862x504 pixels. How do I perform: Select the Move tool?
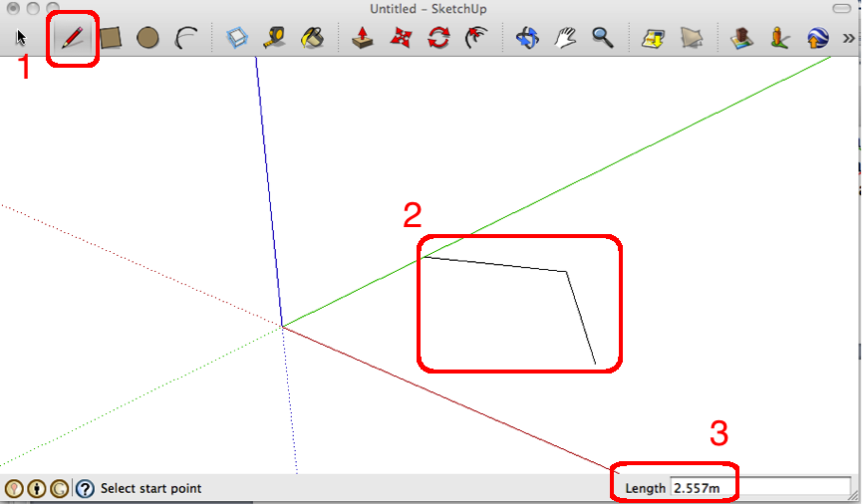tap(401, 39)
